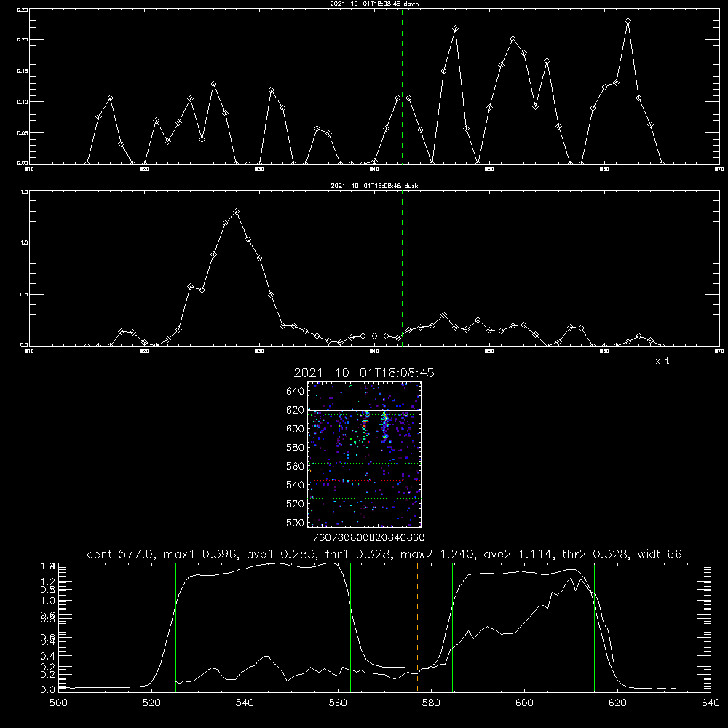Click the spectrogram image thumbnail in the center
The image size is (728, 728).
click(x=365, y=454)
